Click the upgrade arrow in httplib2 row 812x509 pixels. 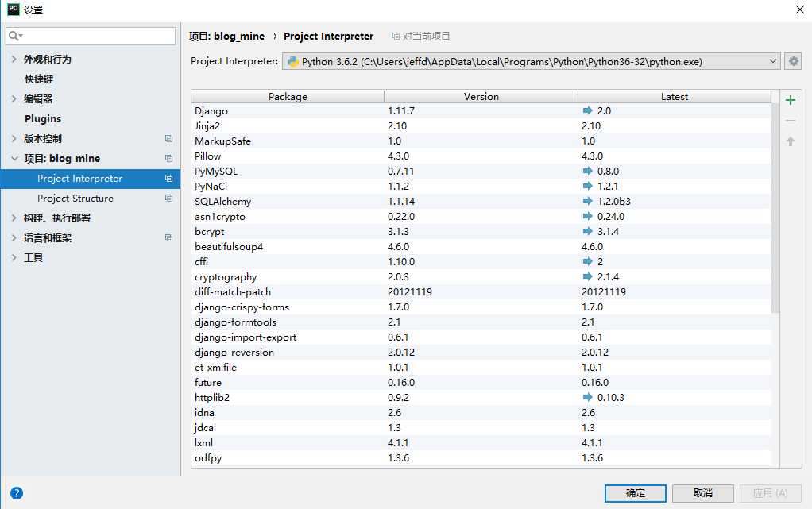(x=587, y=397)
